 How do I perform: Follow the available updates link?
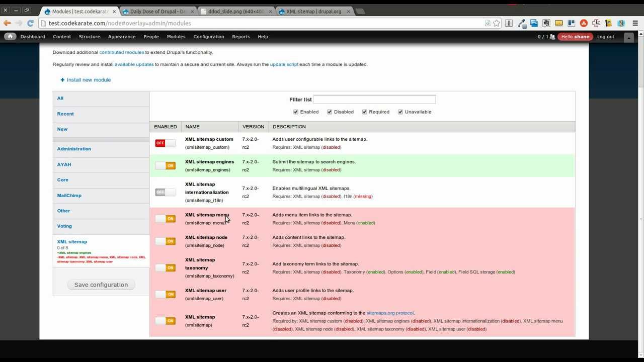134,64
